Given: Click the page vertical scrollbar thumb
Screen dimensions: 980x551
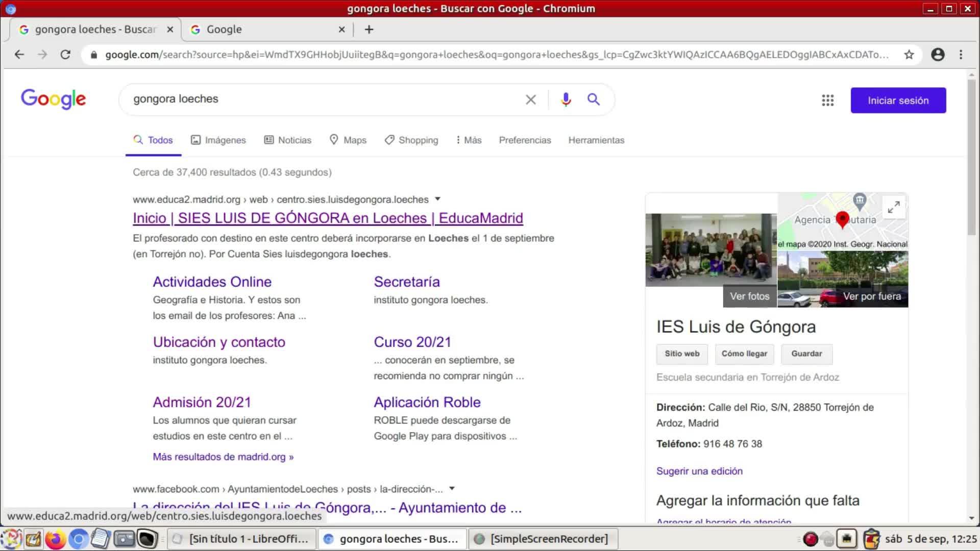Looking at the screenshot, I should pos(971,158).
